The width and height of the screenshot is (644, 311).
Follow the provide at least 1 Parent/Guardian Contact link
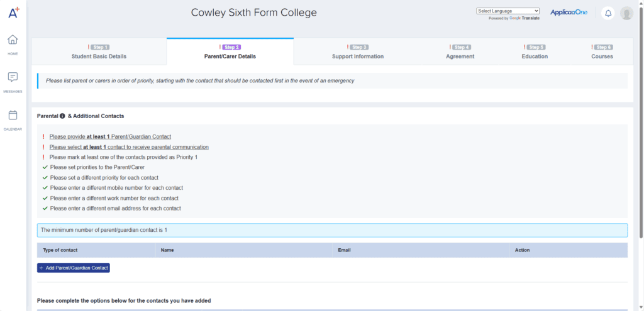[x=110, y=136]
